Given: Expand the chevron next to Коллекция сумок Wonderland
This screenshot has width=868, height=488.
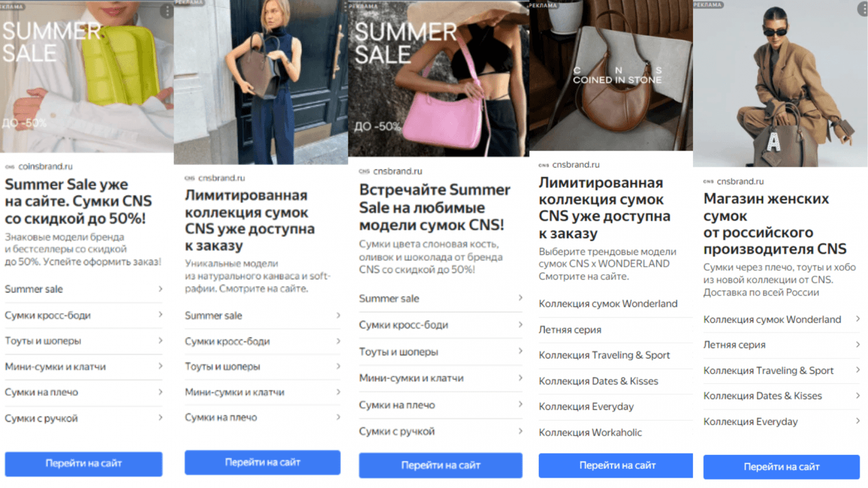Looking at the screenshot, I should (x=858, y=319).
